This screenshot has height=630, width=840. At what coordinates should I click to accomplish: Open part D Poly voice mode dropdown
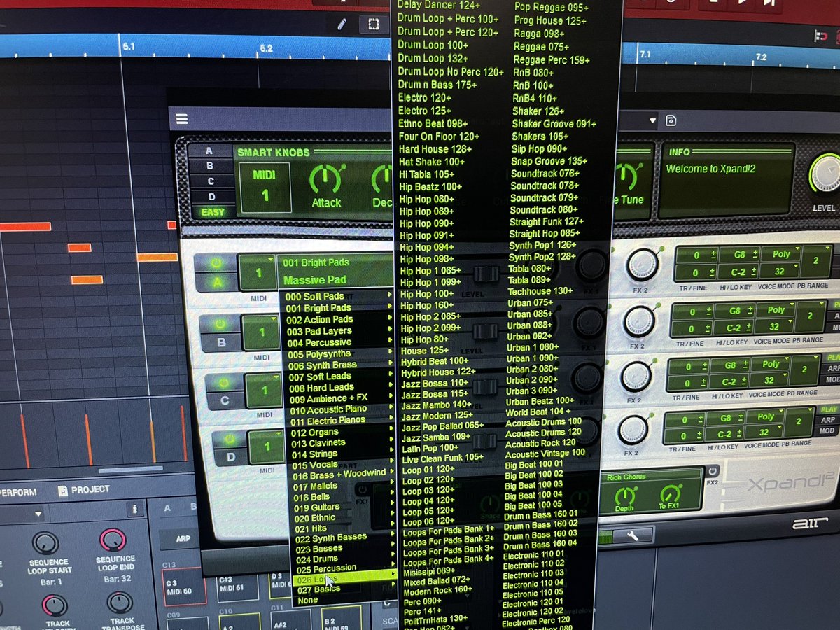[766, 416]
